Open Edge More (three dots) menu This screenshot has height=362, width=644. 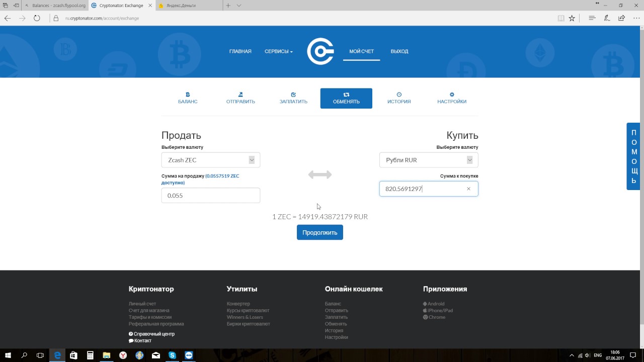click(x=636, y=18)
